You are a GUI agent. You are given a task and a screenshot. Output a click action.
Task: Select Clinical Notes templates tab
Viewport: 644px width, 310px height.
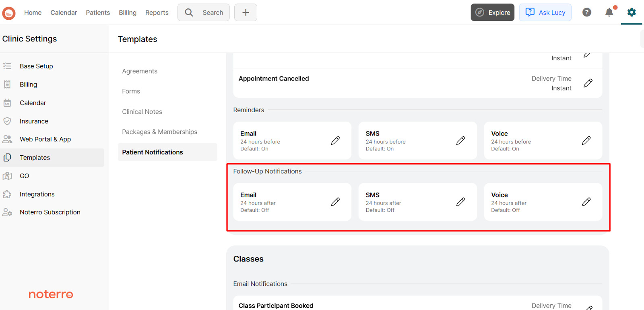click(x=142, y=112)
